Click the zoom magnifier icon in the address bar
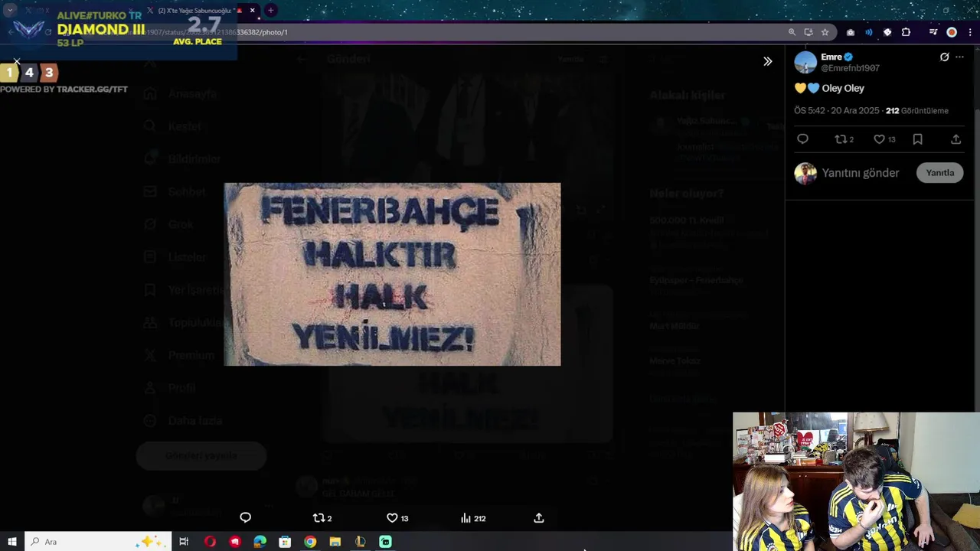This screenshot has width=980, height=551. [792, 32]
